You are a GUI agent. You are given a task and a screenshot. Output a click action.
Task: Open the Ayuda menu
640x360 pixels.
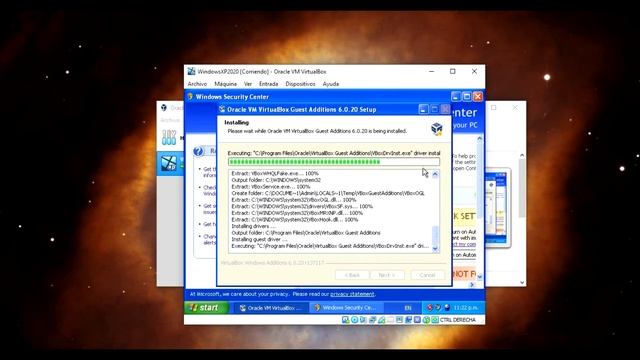click(x=331, y=84)
